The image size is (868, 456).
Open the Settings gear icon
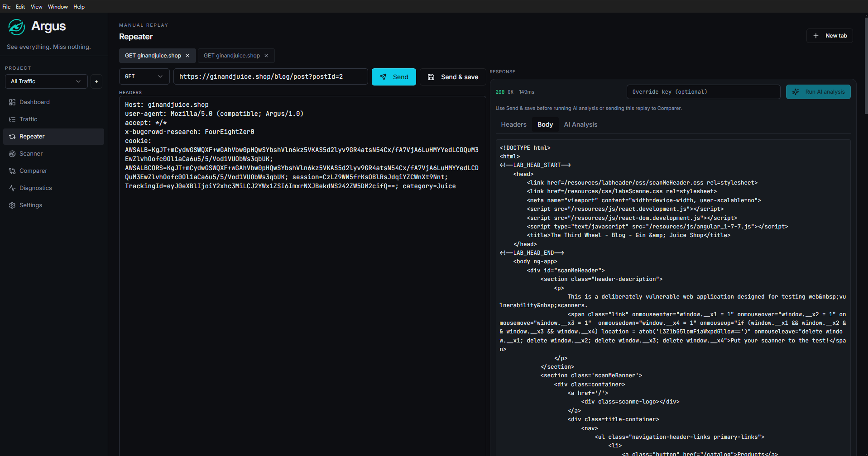[x=12, y=205]
